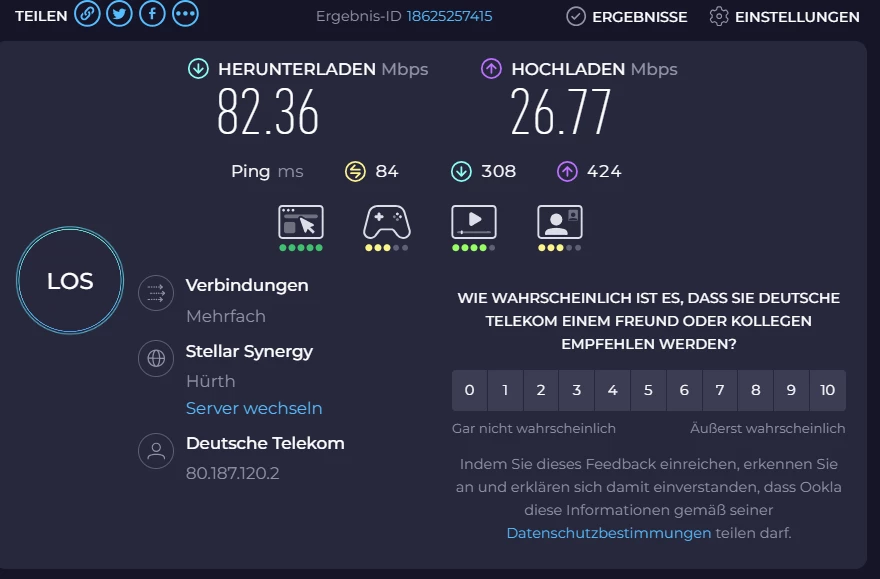The height and width of the screenshot is (579, 880).
Task: Click the upload latency icon next to 424
Action: point(567,172)
